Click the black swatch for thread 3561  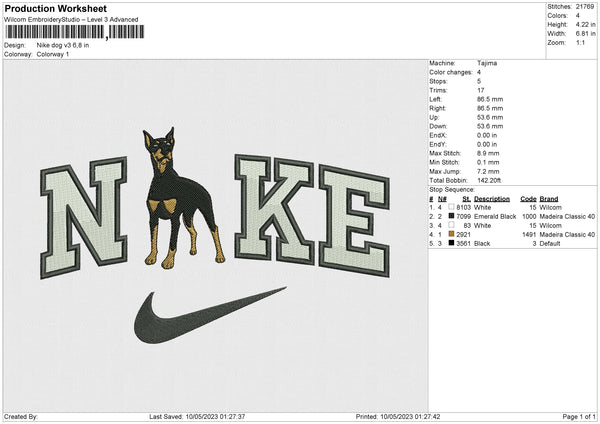pyautogui.click(x=452, y=243)
